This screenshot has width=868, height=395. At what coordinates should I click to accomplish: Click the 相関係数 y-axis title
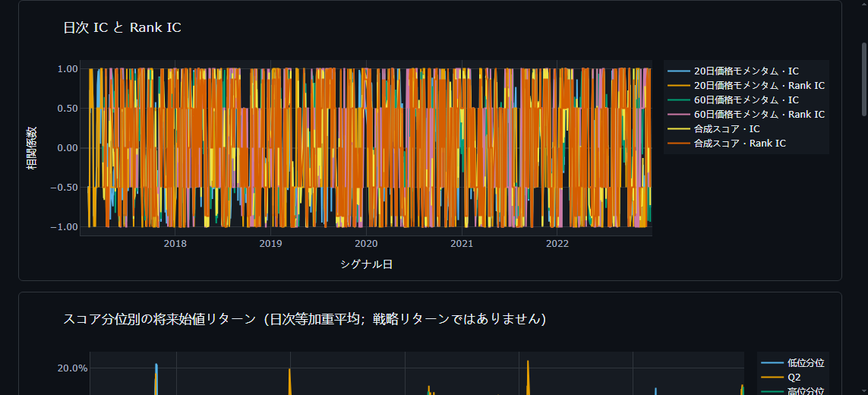coord(33,148)
